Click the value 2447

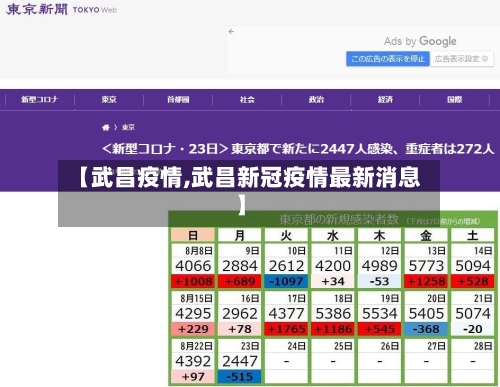point(240,361)
